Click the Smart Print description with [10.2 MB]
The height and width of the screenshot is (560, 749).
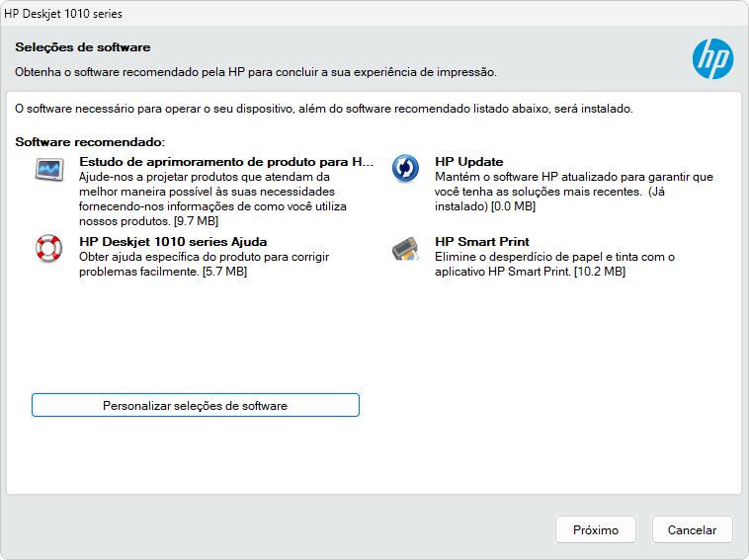553,264
